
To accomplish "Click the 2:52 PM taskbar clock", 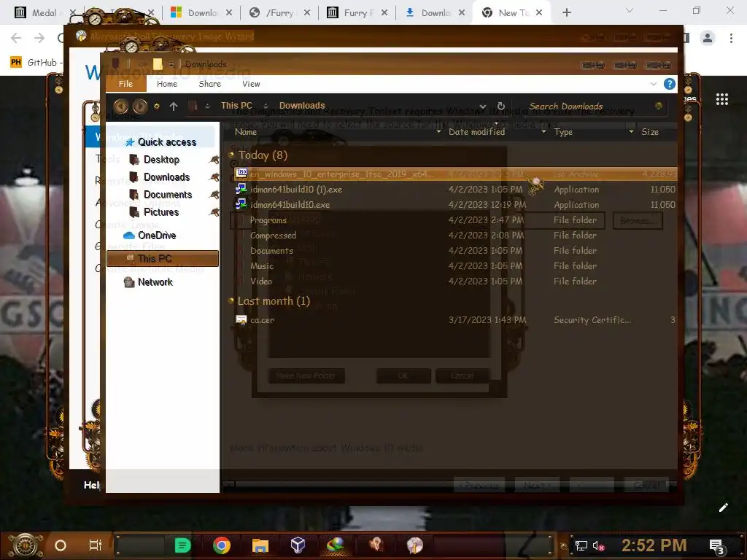I will coord(654,545).
